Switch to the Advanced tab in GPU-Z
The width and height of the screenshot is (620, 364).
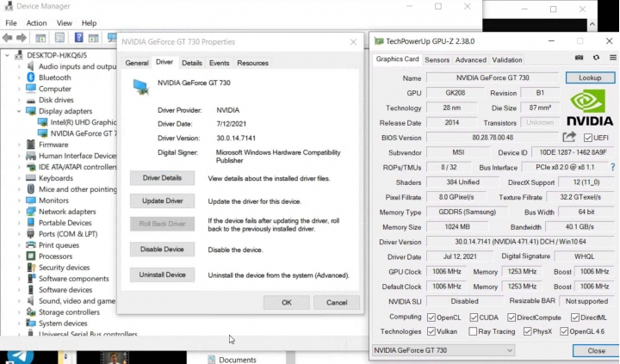click(x=470, y=59)
